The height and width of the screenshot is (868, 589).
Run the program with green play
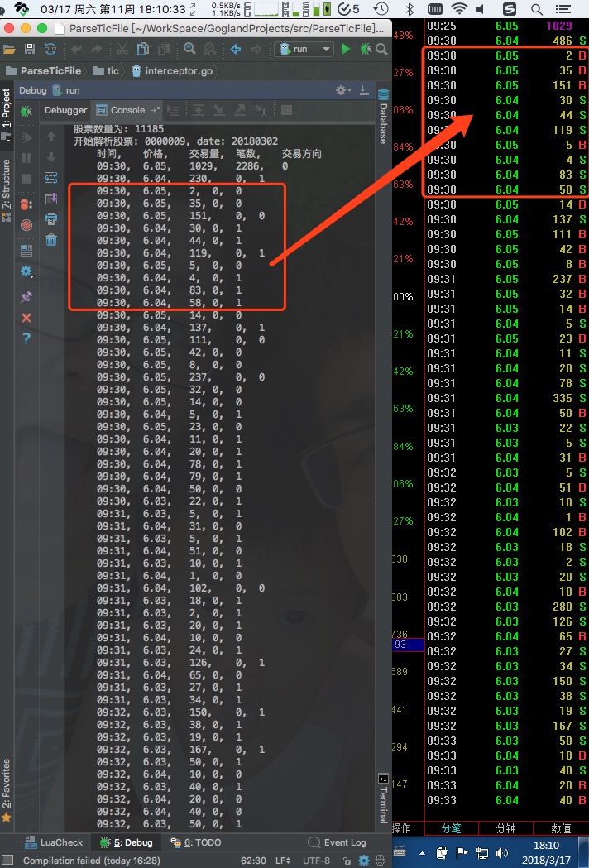(346, 50)
